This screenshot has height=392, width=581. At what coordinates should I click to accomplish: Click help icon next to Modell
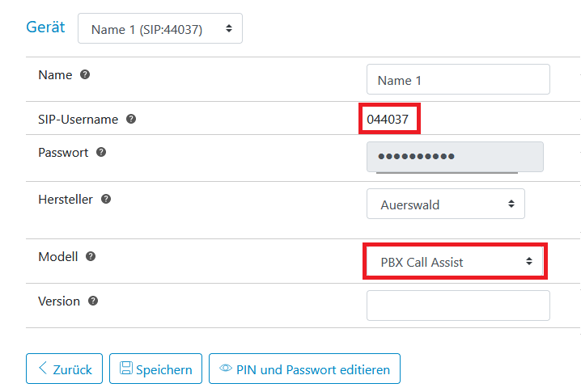tap(91, 256)
